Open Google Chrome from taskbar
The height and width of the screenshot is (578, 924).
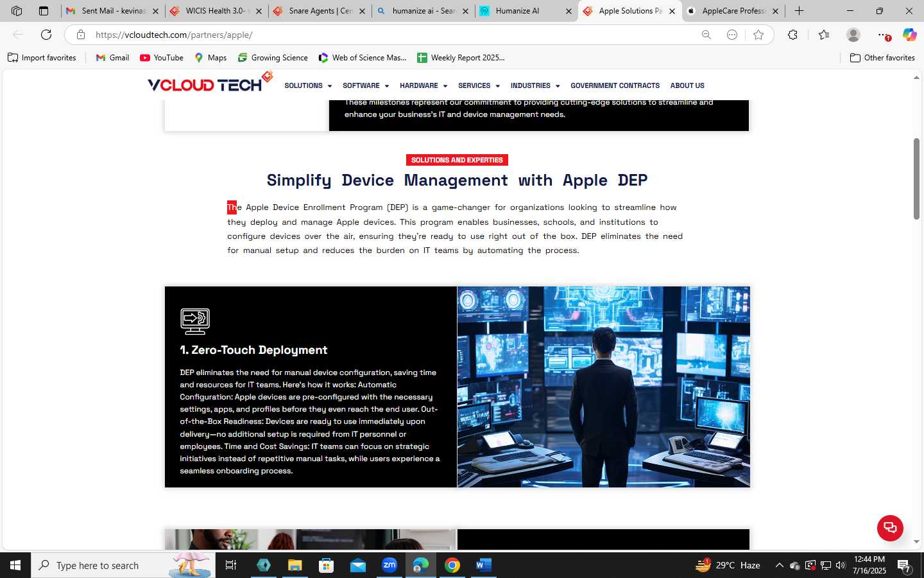coord(452,565)
